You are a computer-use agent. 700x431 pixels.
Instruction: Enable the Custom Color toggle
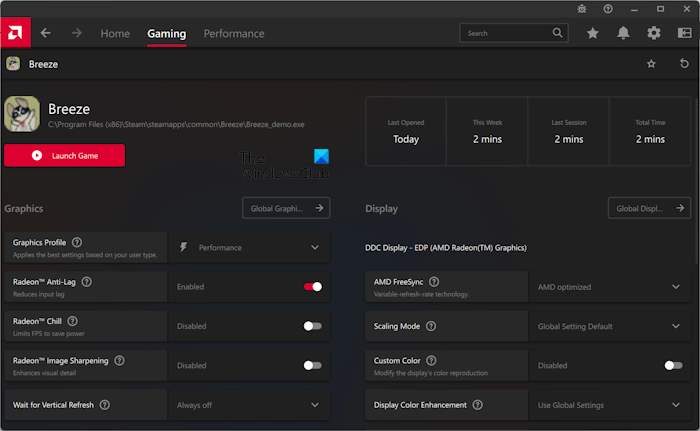pyautogui.click(x=674, y=365)
